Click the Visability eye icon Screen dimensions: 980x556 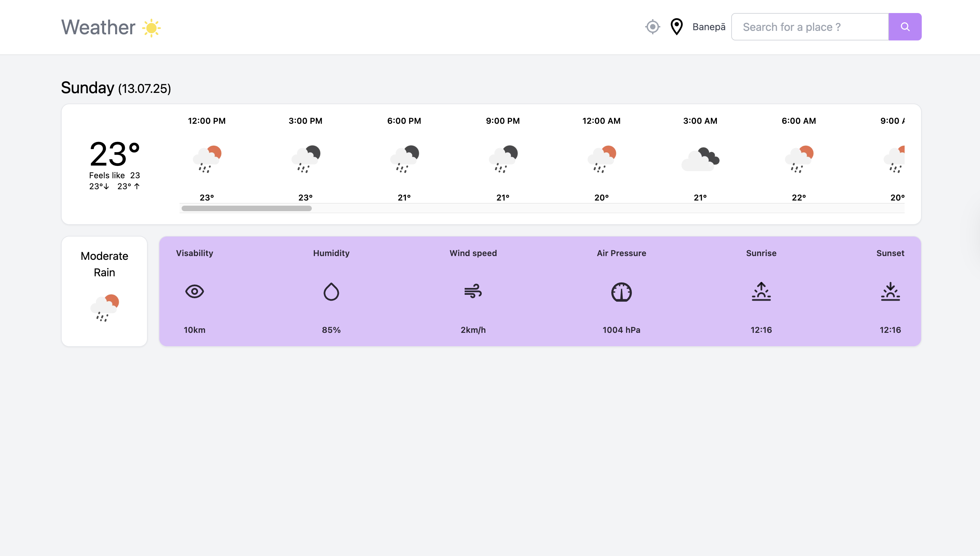tap(194, 291)
